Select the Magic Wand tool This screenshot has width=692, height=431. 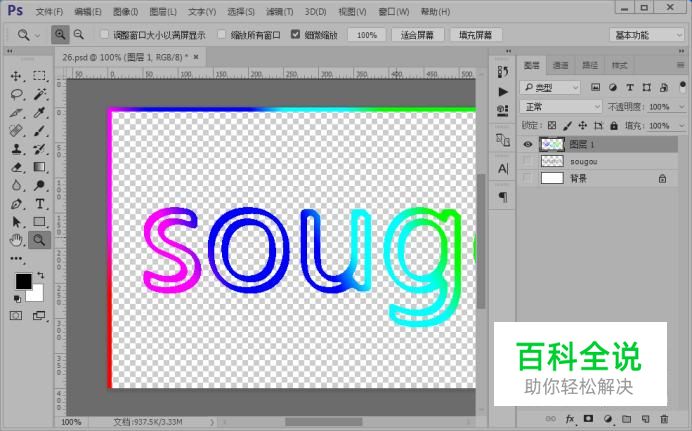coord(40,94)
